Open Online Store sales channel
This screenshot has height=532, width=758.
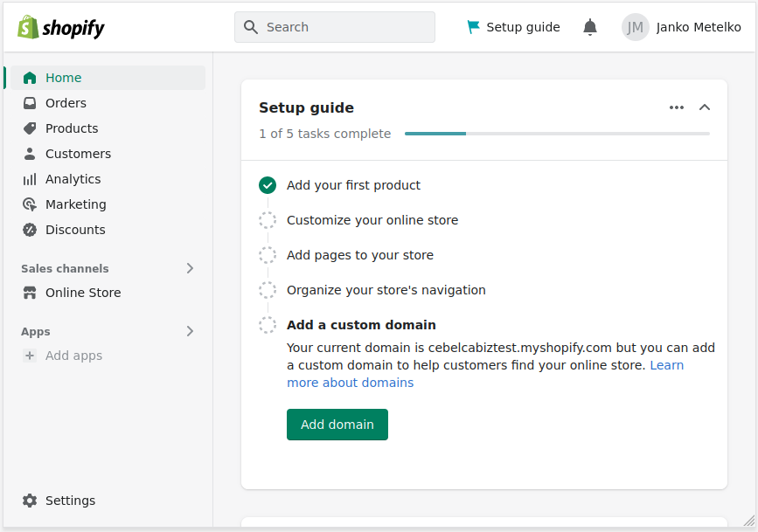pyautogui.click(x=83, y=293)
